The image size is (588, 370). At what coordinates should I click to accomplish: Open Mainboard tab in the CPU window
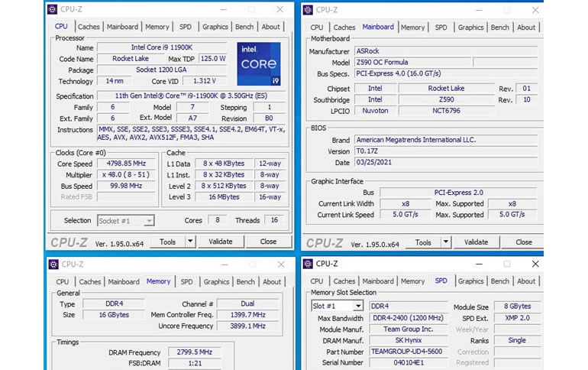(x=122, y=27)
